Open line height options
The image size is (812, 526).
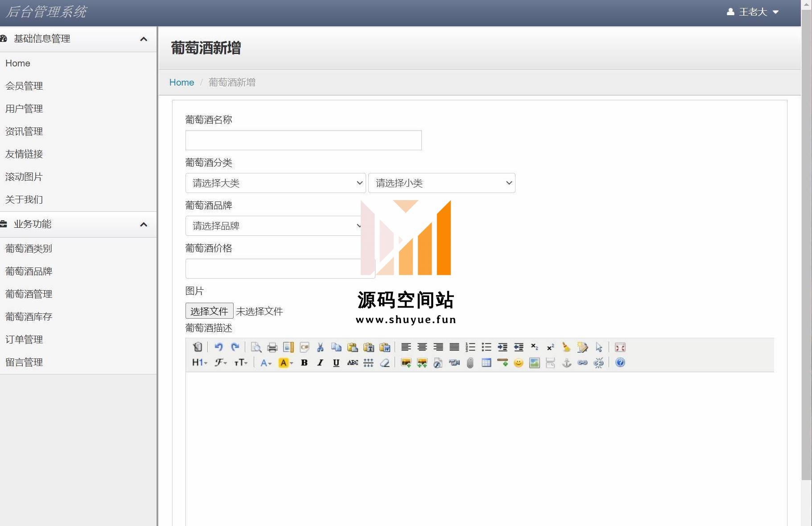click(x=368, y=363)
